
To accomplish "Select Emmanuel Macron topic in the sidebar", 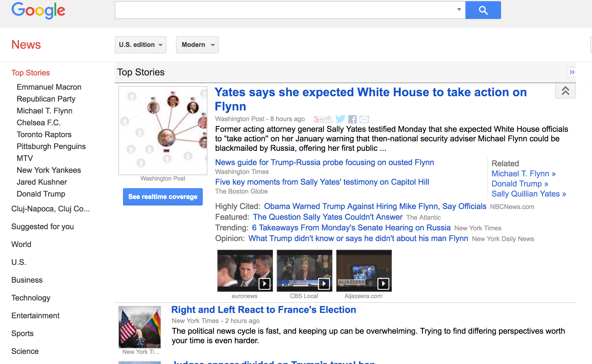I will tap(49, 87).
